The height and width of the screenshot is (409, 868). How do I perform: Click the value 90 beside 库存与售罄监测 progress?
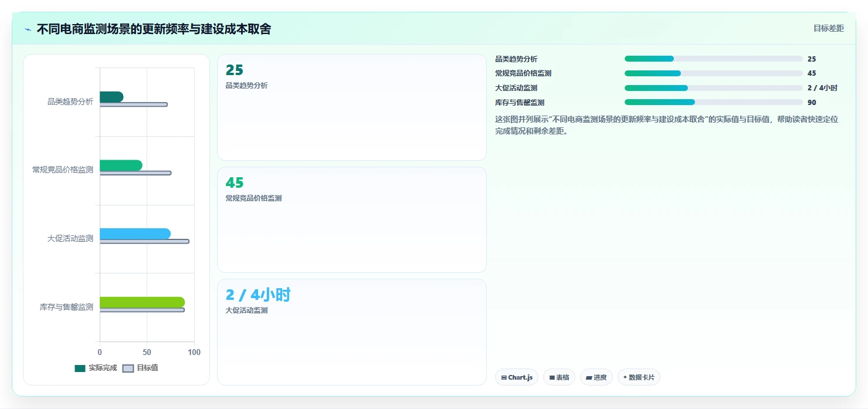coord(812,102)
